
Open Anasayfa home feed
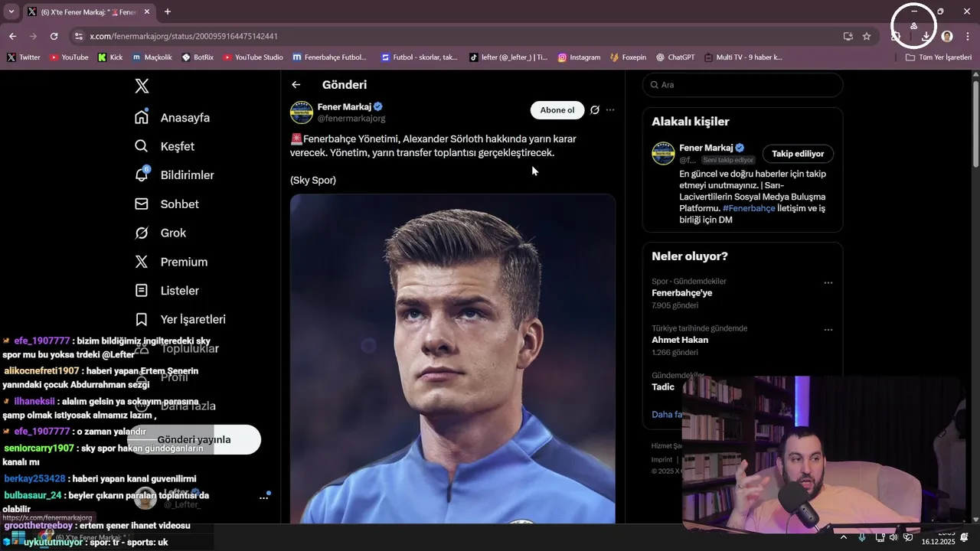point(172,118)
